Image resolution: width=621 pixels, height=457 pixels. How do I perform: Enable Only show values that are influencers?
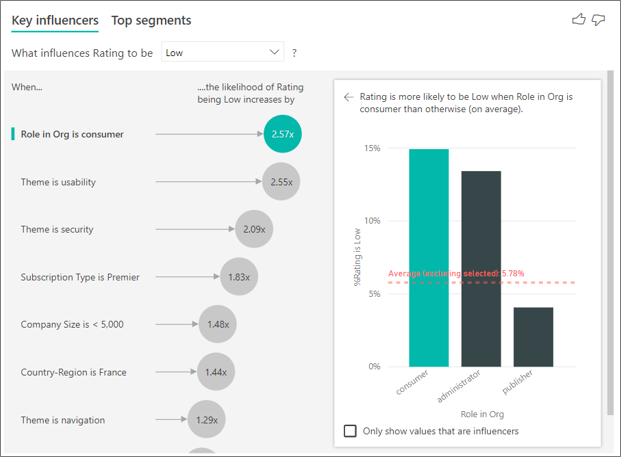[350, 431]
